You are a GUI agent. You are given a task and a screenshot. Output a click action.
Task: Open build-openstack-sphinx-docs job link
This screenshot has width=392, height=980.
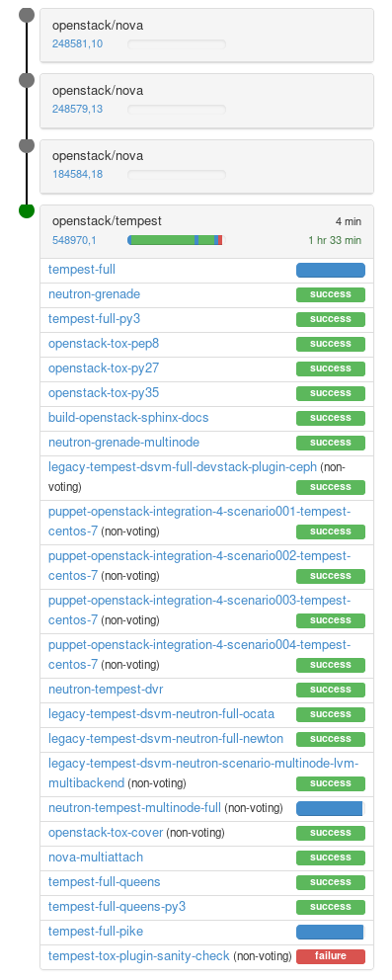(128, 417)
